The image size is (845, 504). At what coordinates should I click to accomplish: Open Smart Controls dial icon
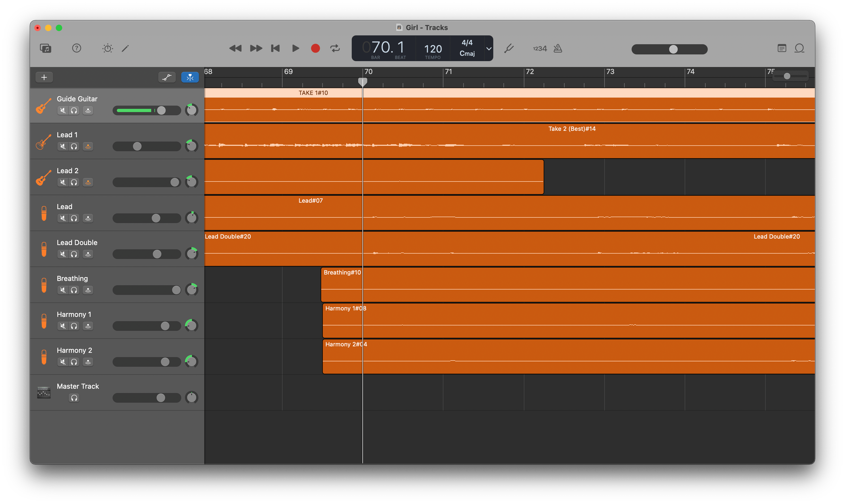(108, 48)
